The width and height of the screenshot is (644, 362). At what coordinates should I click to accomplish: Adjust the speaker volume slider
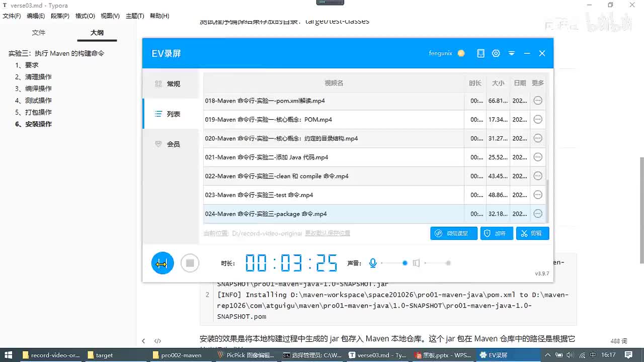point(437,263)
